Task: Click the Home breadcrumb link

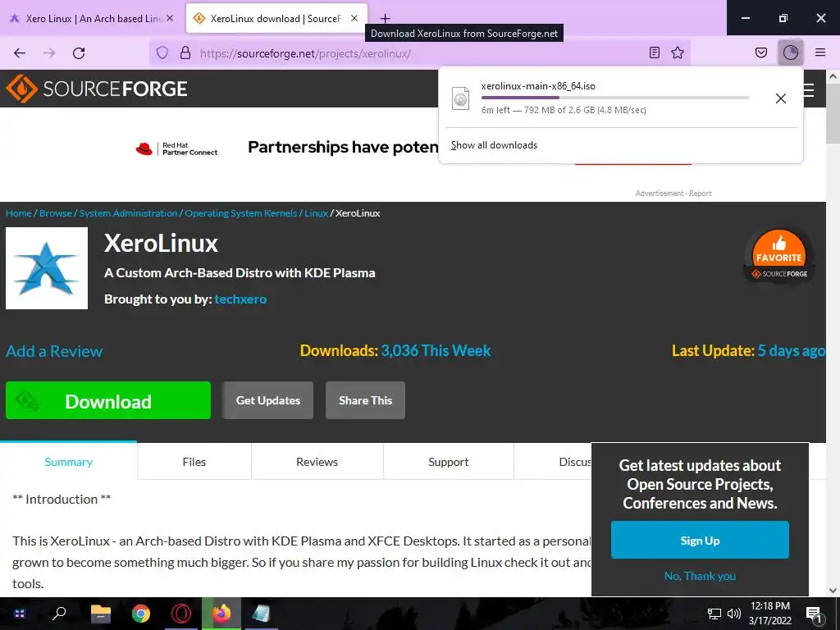Action: [19, 213]
